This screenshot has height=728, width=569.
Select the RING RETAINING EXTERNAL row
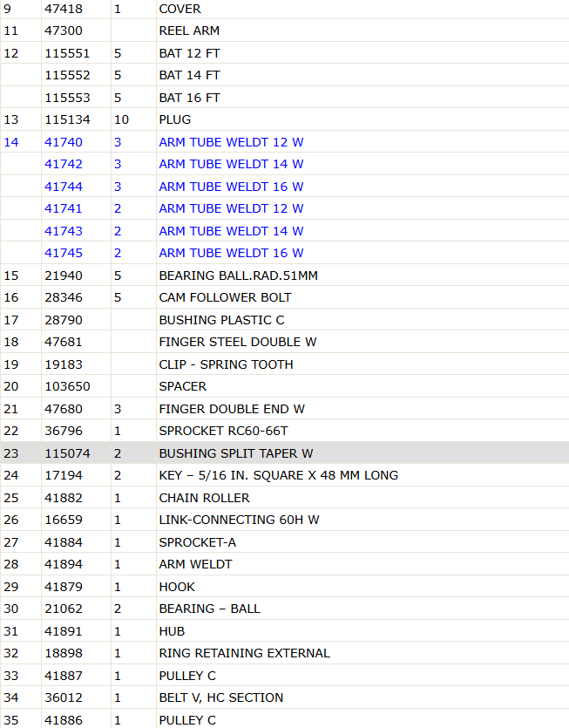[284, 653]
